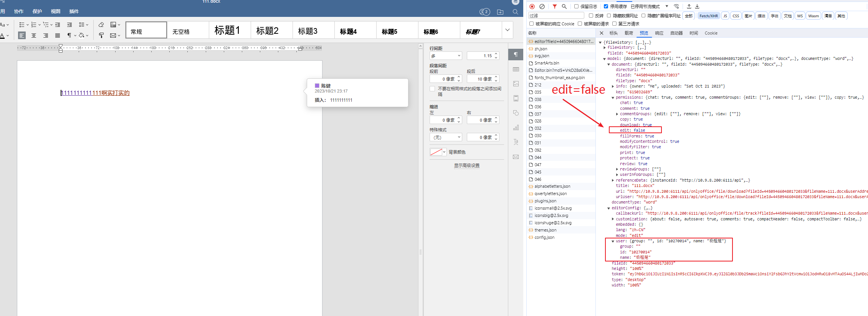Toggle the DevTools filter funnel icon

click(x=555, y=7)
